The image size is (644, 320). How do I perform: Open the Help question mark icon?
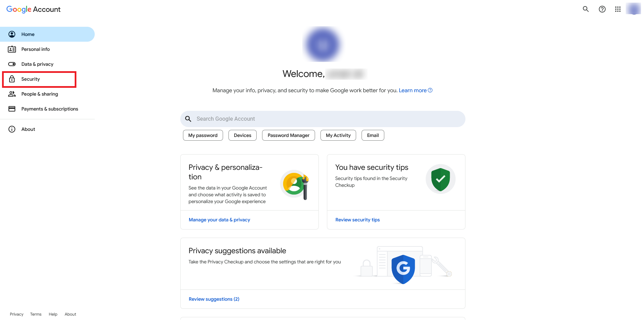(x=602, y=9)
